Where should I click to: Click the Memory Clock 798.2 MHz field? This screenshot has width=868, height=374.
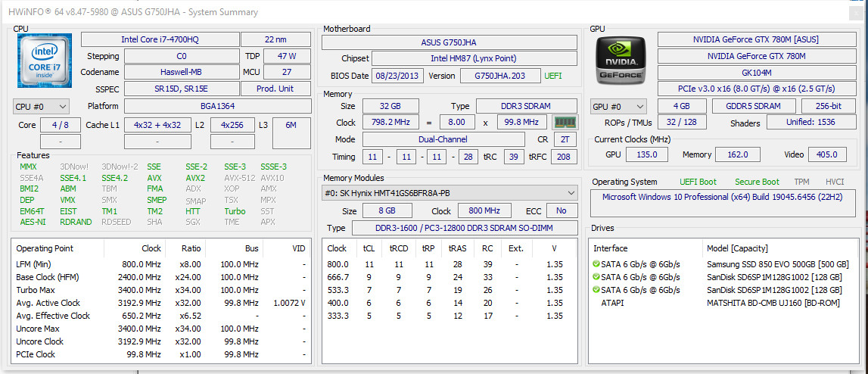click(390, 123)
